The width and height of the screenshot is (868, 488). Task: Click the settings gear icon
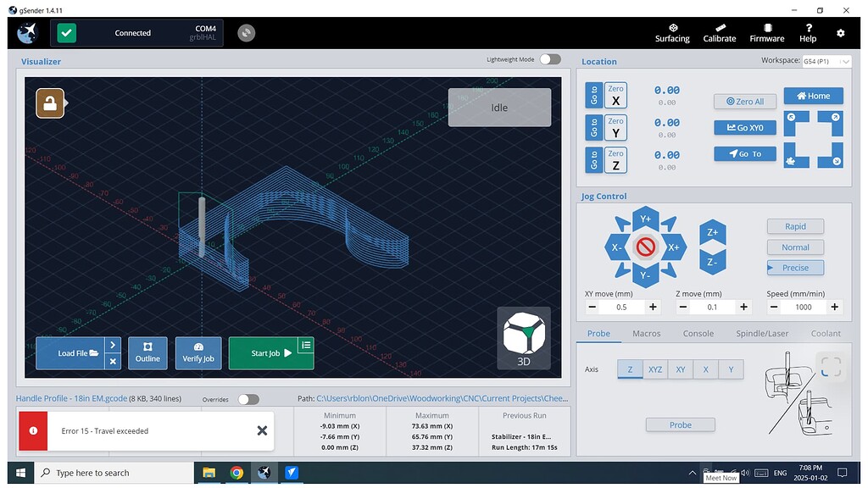click(840, 33)
